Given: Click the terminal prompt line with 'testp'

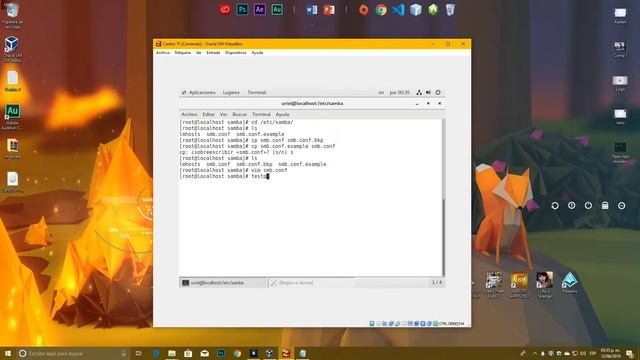Looking at the screenshot, I should point(224,176).
